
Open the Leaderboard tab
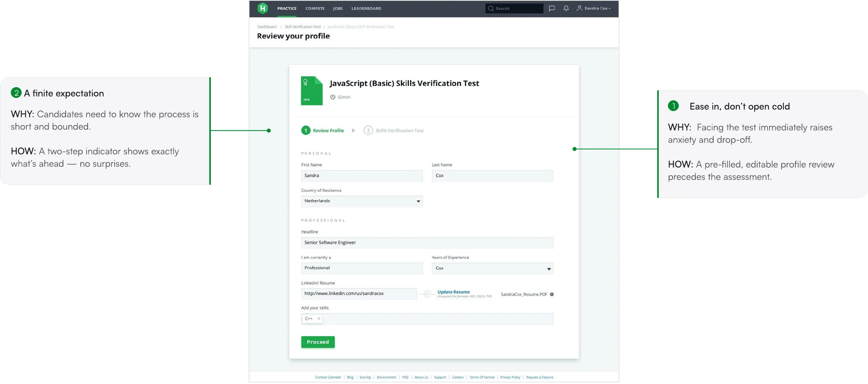point(366,8)
